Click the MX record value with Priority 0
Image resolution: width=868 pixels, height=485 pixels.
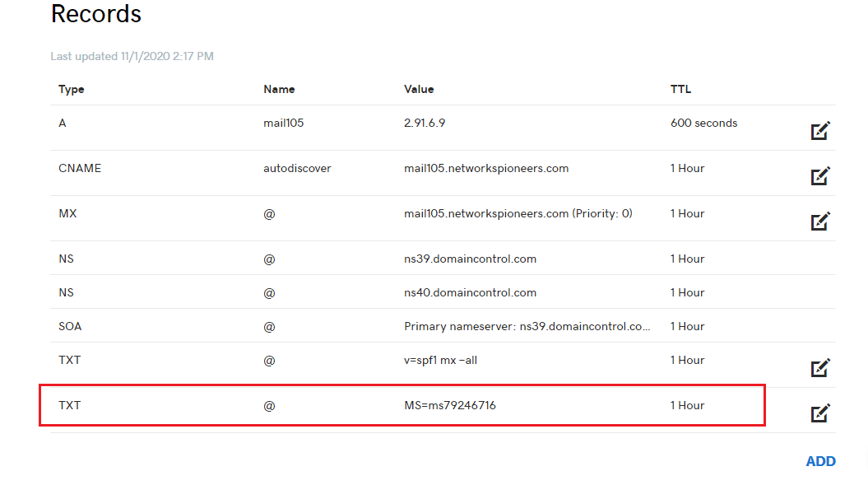[518, 214]
